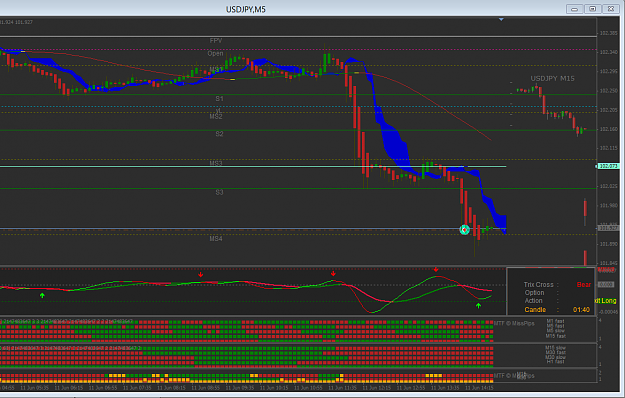The image size is (625, 398).
Task: Click the Open level label
Action: tap(215, 53)
